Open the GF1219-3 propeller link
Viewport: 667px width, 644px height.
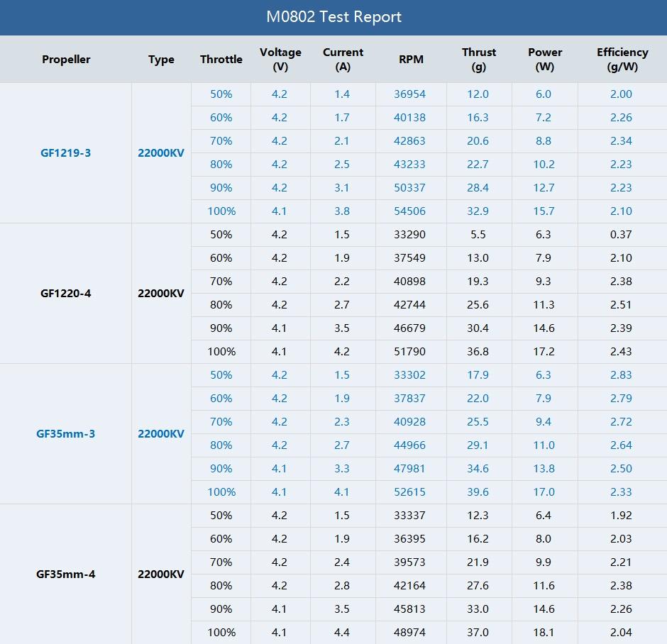click(66, 152)
